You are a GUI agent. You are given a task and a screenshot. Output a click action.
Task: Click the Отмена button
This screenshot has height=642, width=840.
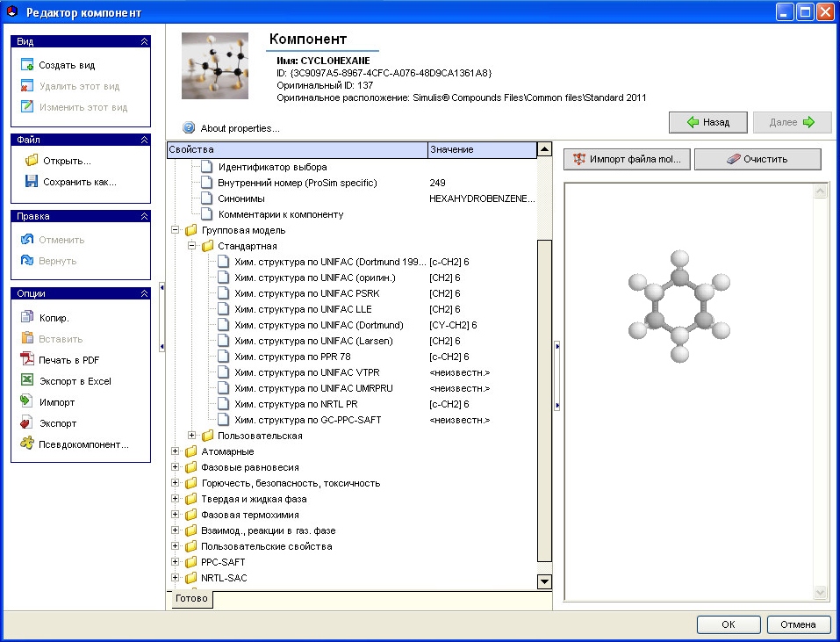(798, 624)
